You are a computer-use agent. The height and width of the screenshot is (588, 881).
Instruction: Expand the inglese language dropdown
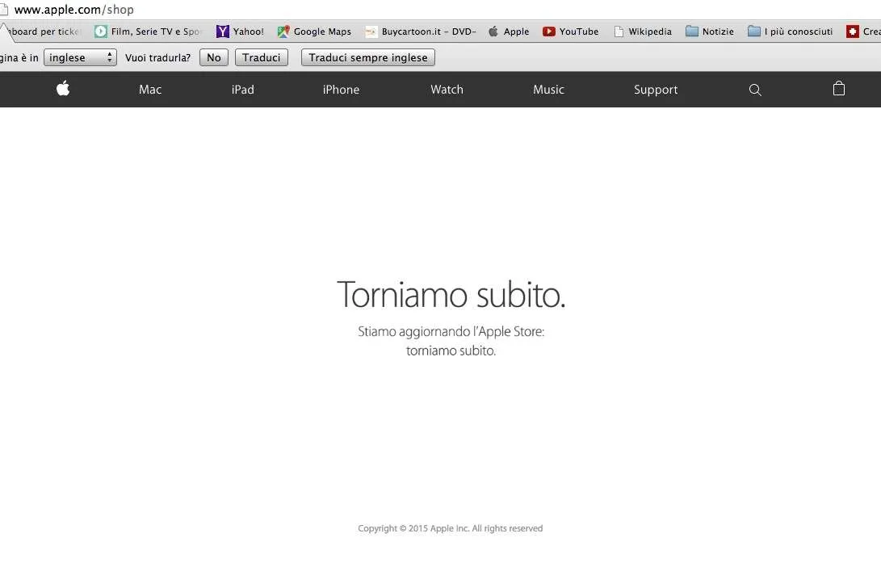point(80,57)
